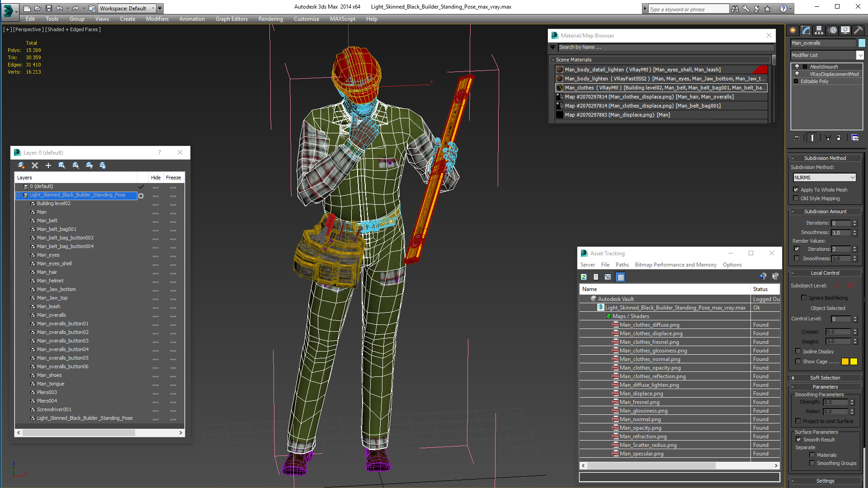Image resolution: width=868 pixels, height=488 pixels.
Task: Click the Redo arrow icon
Action: [75, 9]
